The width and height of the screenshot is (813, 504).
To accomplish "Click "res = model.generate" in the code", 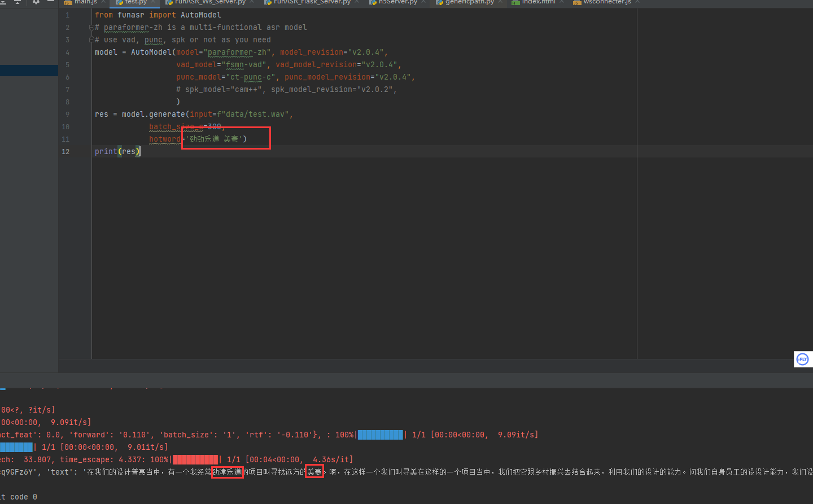I will pos(140,115).
